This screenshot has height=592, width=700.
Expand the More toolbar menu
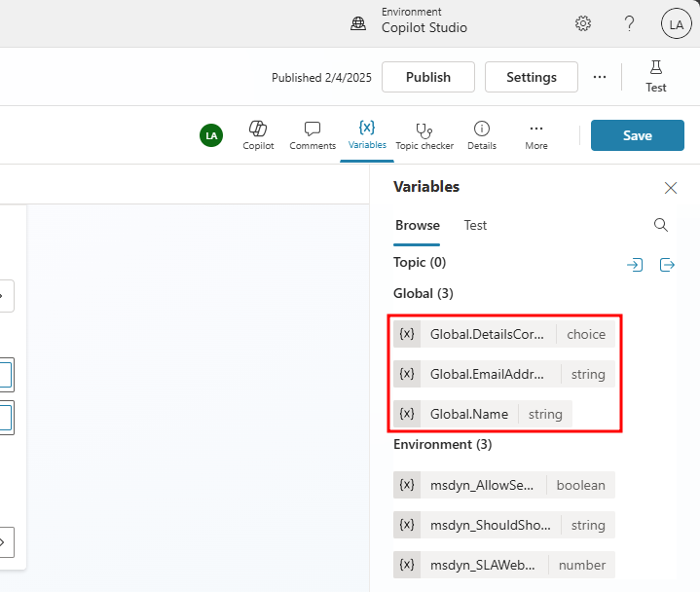(535, 134)
